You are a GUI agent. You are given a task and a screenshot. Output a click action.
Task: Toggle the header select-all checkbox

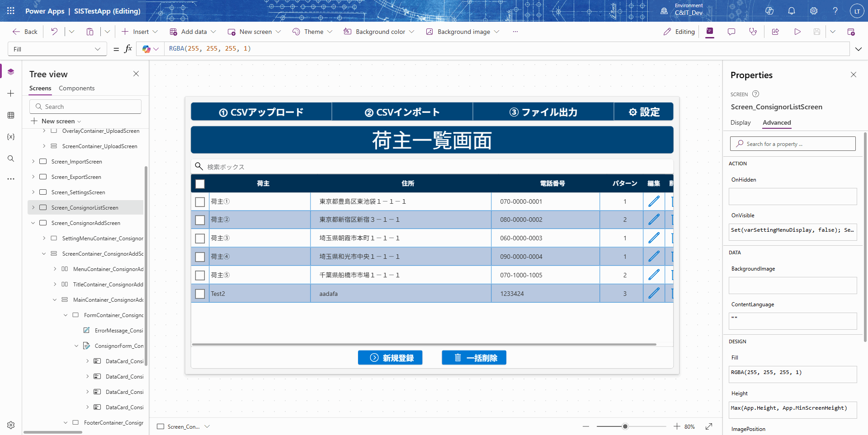tap(200, 184)
